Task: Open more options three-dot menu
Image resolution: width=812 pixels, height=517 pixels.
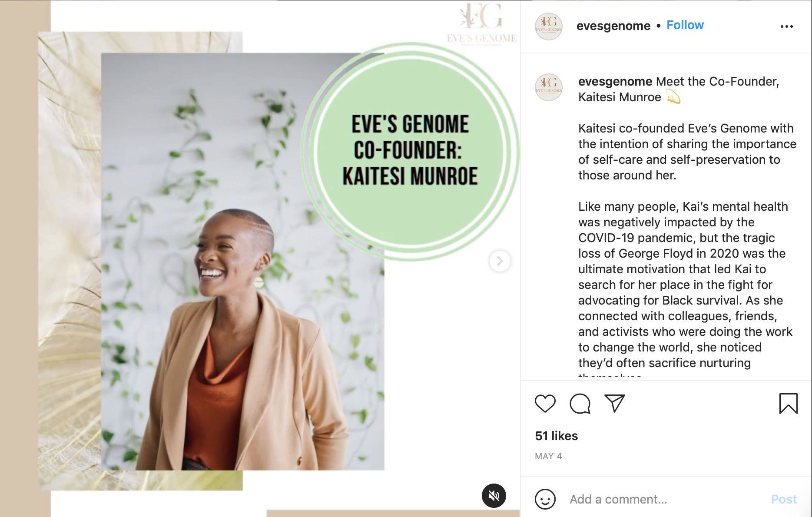Action: [787, 27]
